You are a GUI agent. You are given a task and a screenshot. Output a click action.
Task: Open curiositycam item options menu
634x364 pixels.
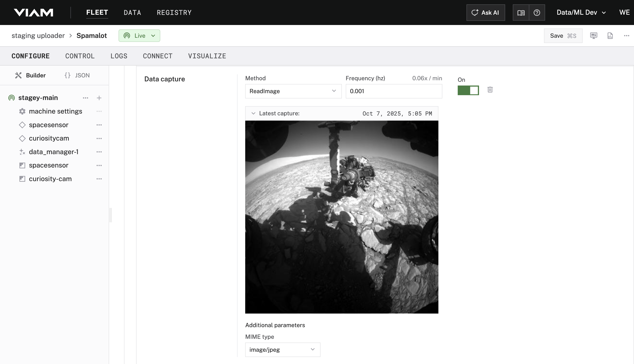99,138
